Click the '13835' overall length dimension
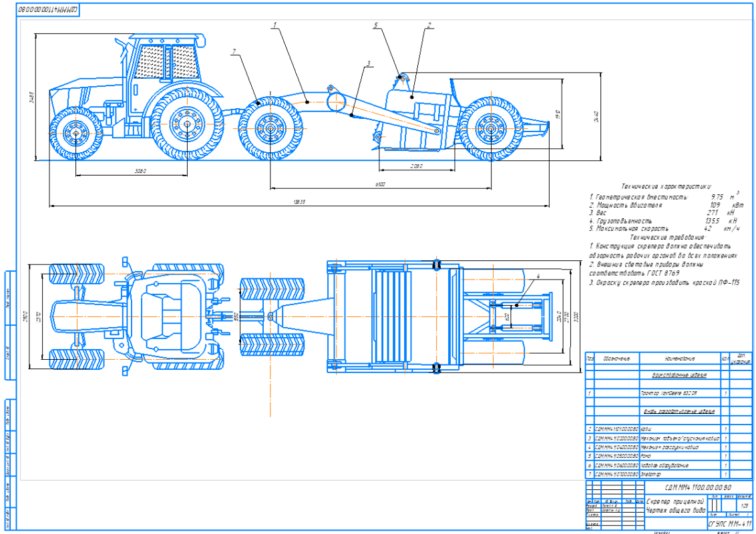756x534 pixels. (299, 202)
